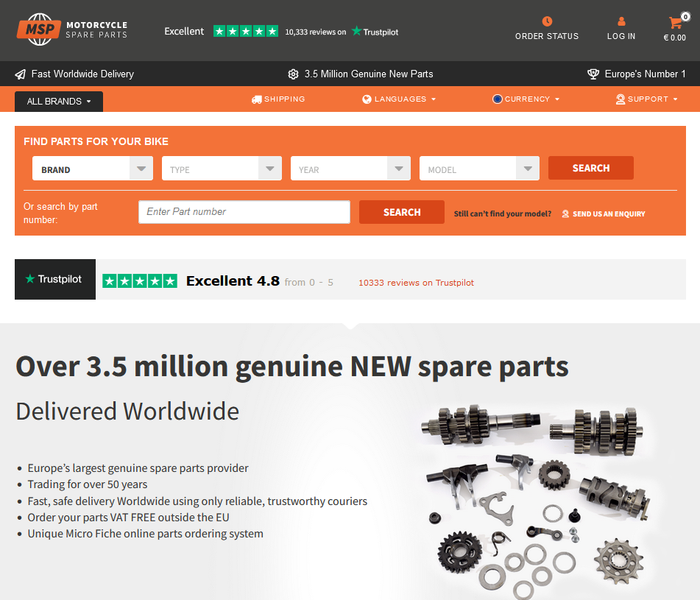Expand the TYPE dropdown
Viewport: 700px width, 600px height.
pos(222,169)
